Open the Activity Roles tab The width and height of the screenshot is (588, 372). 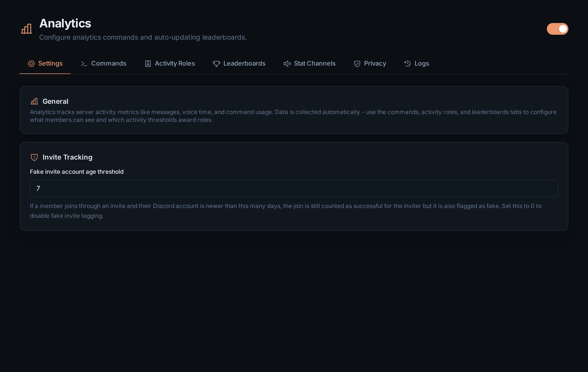[170, 64]
